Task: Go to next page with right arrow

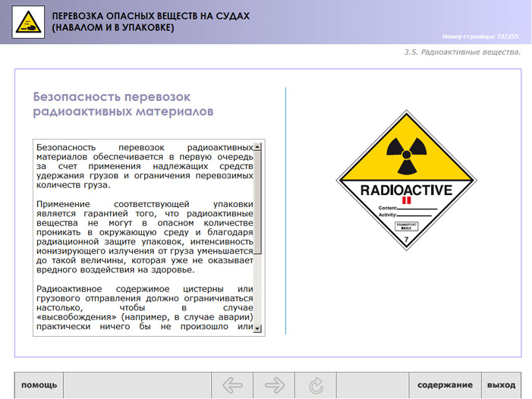Action: (x=274, y=385)
